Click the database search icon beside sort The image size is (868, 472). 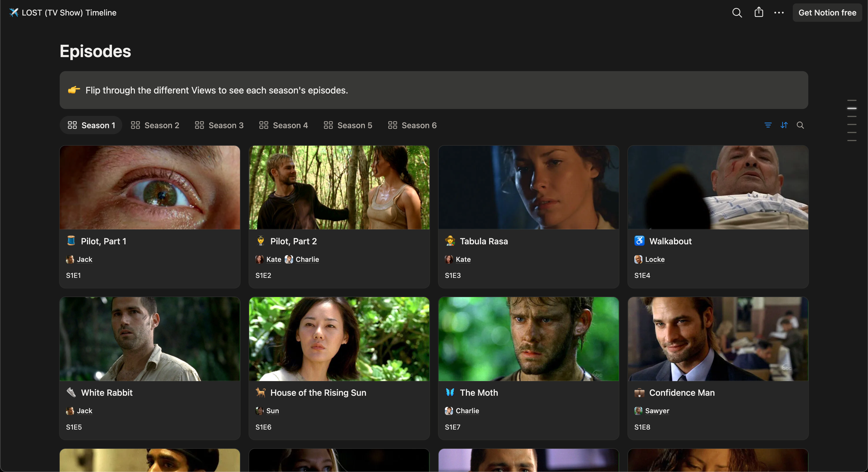pos(800,125)
